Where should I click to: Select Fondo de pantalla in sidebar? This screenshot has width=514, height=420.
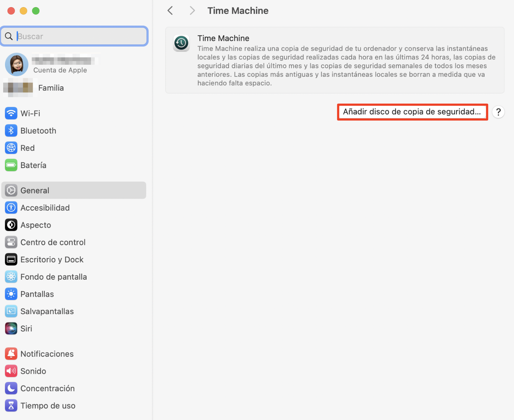(74, 277)
